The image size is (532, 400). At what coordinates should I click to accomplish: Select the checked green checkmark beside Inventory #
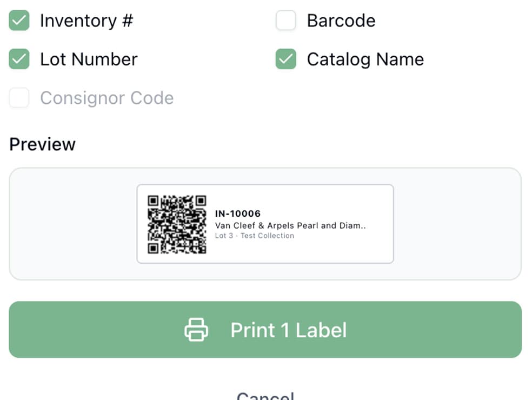coord(19,21)
